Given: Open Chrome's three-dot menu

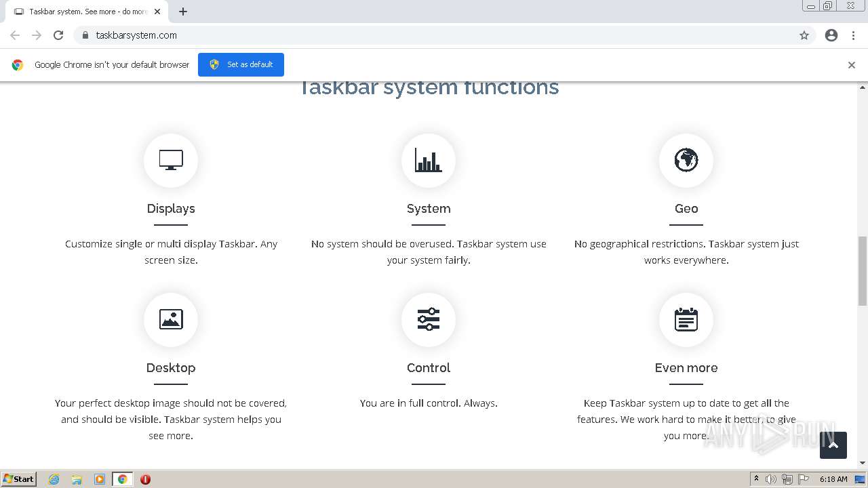Looking at the screenshot, I should 854,35.
